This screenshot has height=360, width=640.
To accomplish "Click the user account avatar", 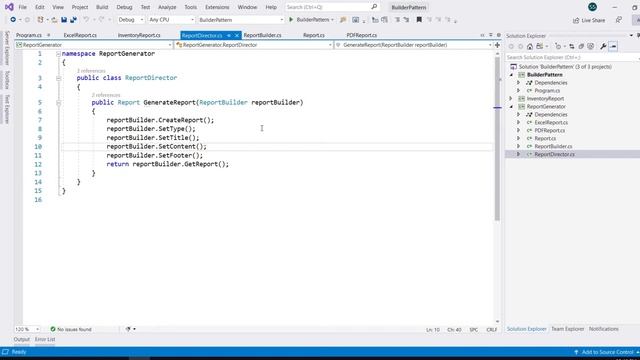I will coord(592,7).
